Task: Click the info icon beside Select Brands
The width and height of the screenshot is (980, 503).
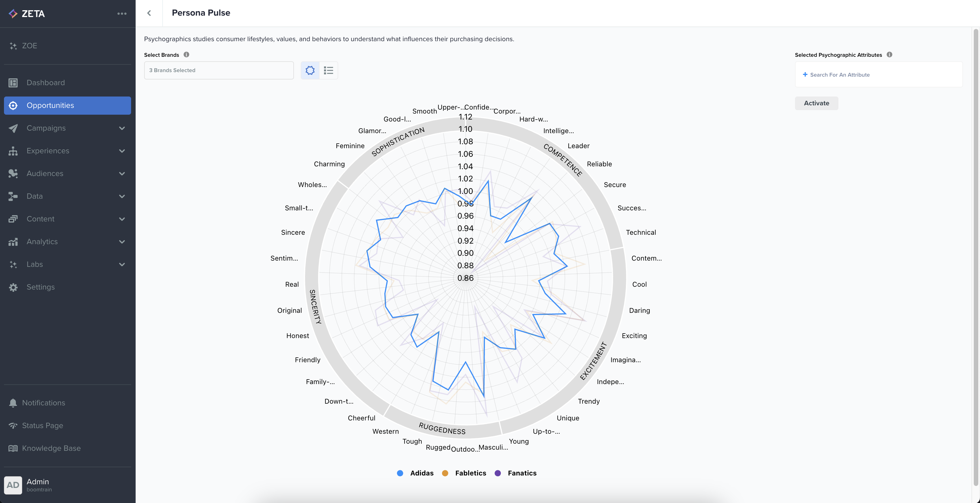Action: [186, 55]
